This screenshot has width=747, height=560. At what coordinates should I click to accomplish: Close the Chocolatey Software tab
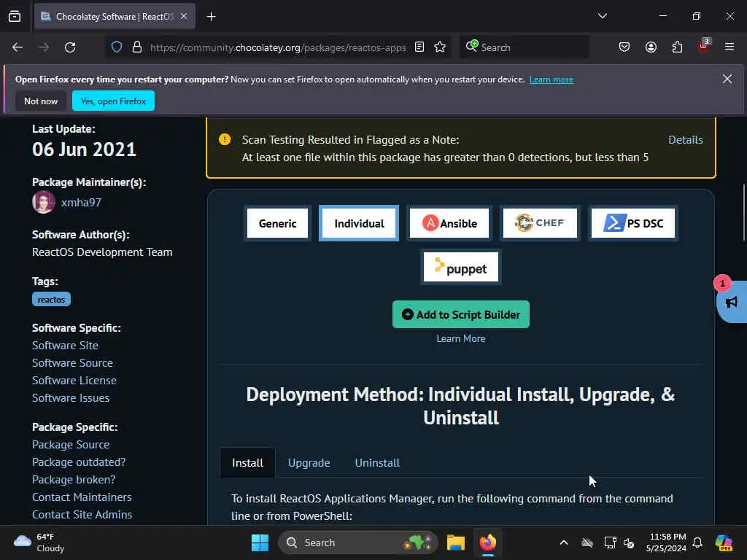click(x=184, y=16)
